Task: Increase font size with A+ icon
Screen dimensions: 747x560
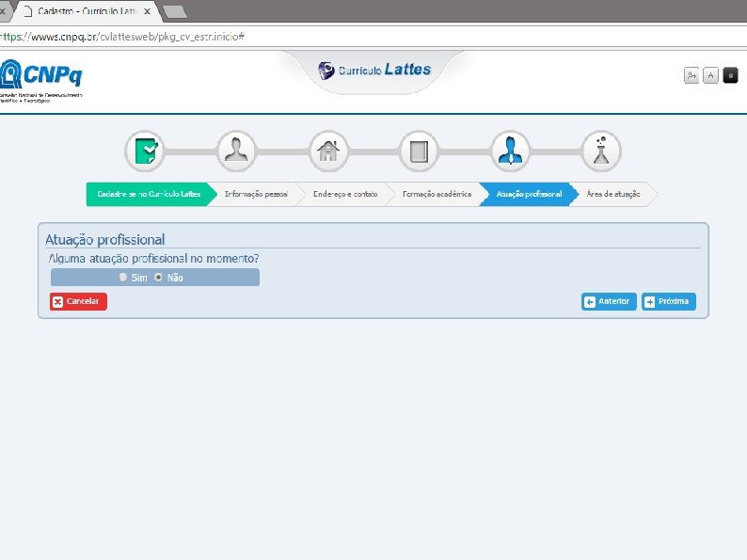Action: coord(691,75)
